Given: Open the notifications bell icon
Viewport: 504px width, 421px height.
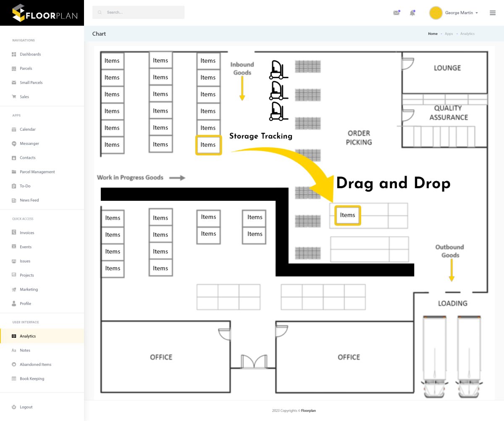Looking at the screenshot, I should coord(412,13).
